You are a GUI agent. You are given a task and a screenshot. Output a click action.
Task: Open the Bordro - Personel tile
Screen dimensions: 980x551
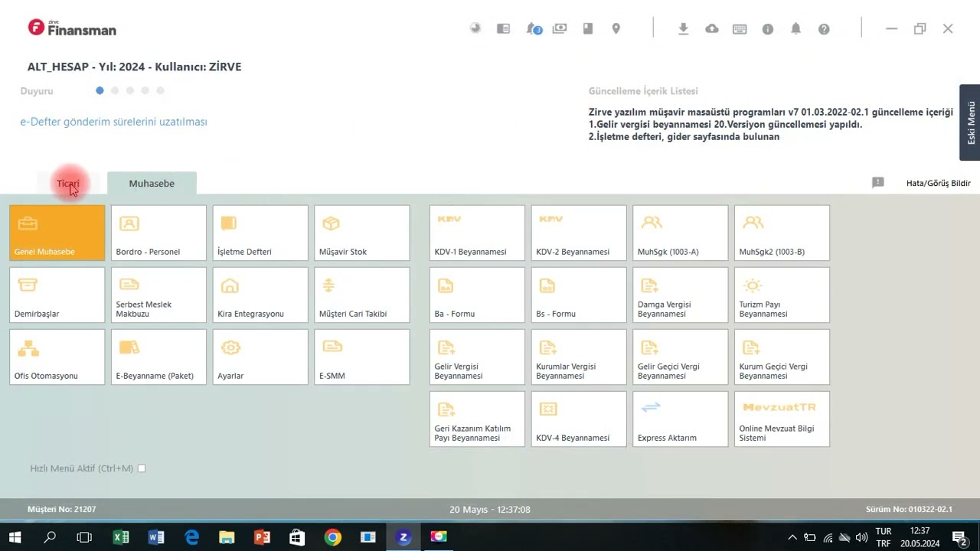[158, 233]
